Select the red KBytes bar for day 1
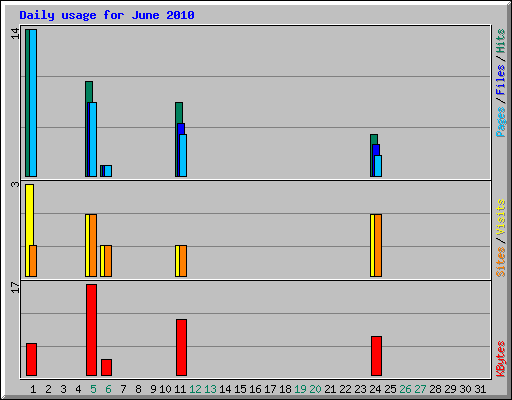The height and width of the screenshot is (400, 512). (31, 359)
